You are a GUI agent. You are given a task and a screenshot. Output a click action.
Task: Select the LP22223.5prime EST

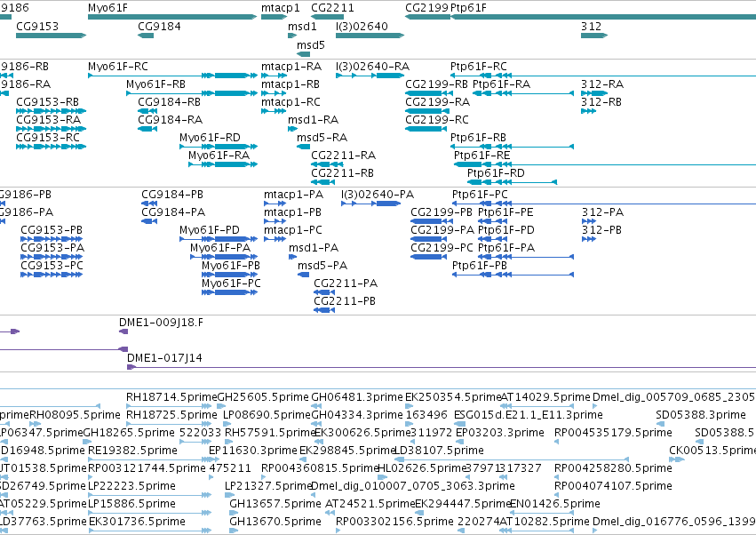click(x=149, y=494)
